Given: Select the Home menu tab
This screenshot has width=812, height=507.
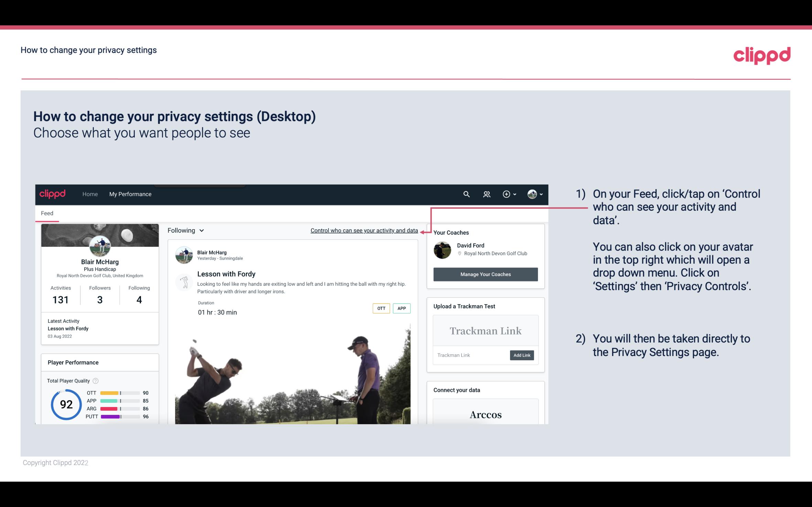Looking at the screenshot, I should [x=89, y=194].
